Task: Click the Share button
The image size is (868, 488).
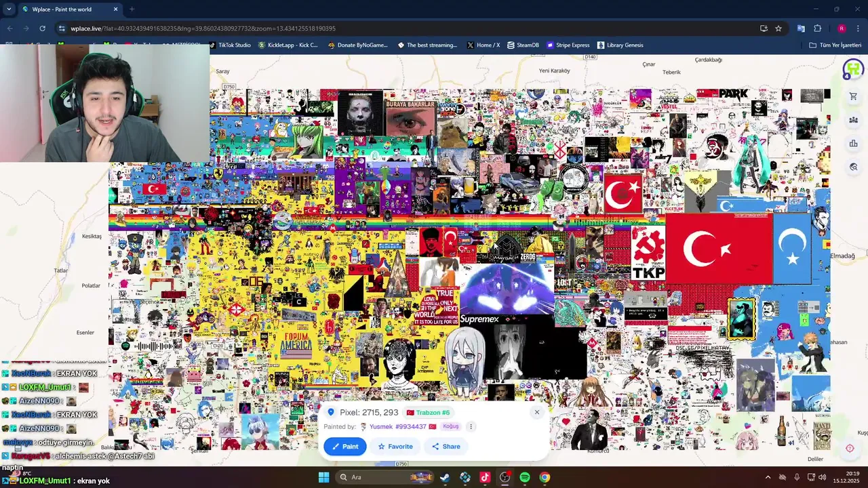Action: coord(446,447)
